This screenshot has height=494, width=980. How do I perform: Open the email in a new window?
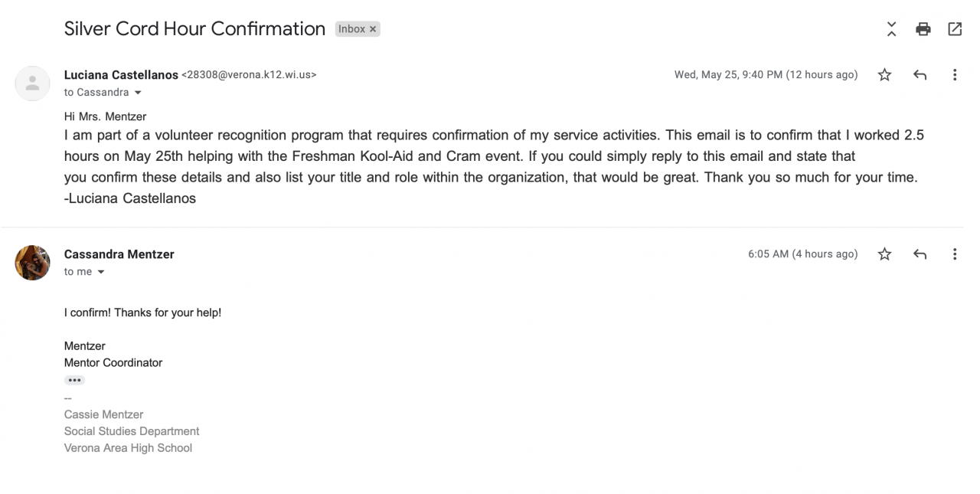coord(955,29)
